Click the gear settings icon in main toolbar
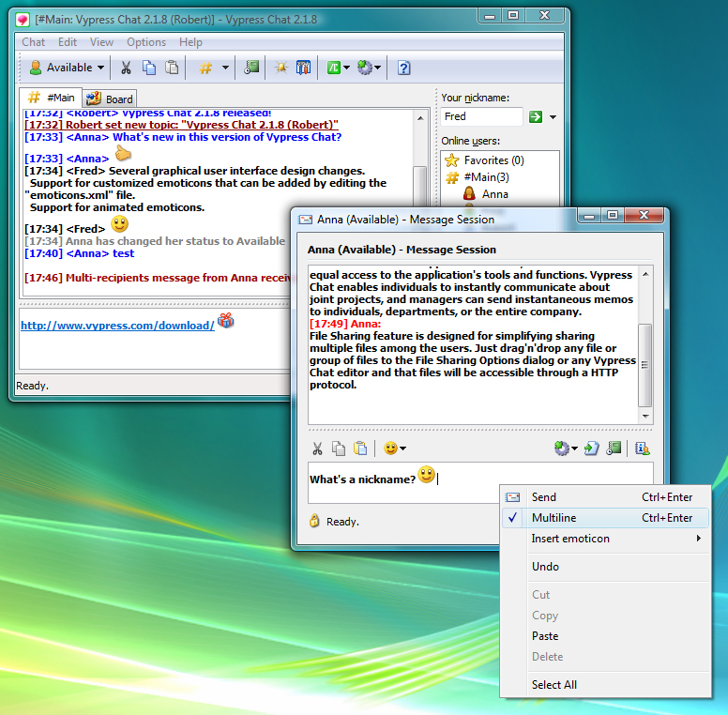Viewport: 728px width, 715px height. tap(364, 68)
